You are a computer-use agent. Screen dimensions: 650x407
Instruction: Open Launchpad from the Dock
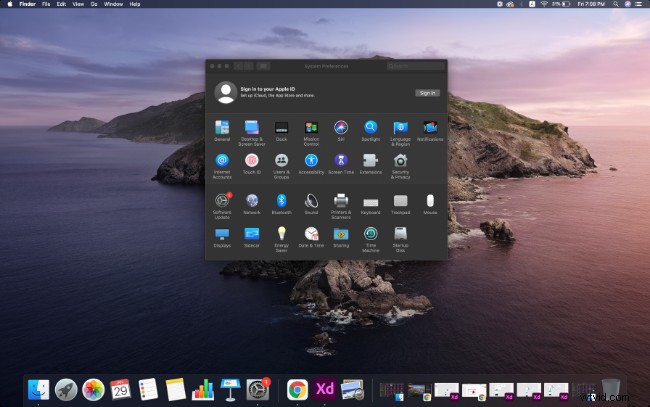(66, 390)
